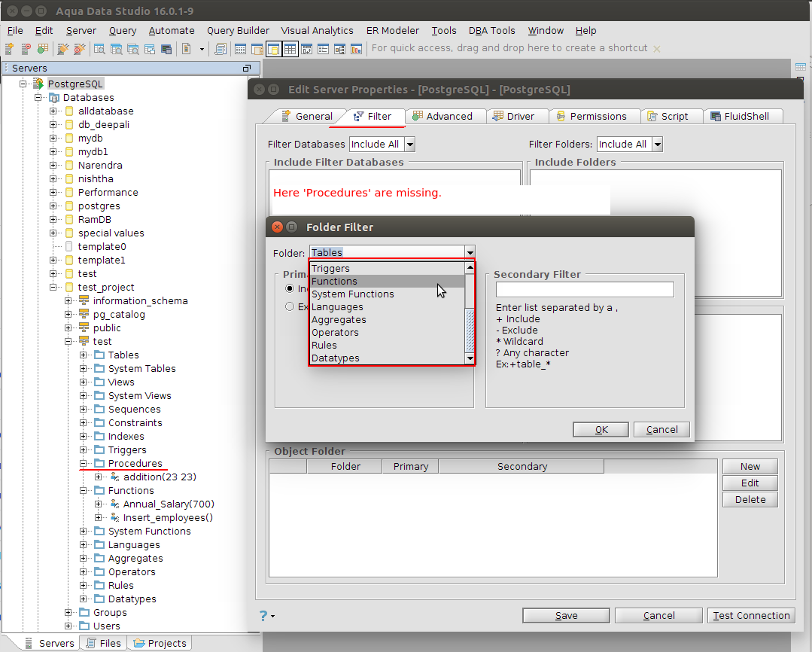Dismiss the quick access shortcut hint
The image size is (812, 652).
(657, 49)
